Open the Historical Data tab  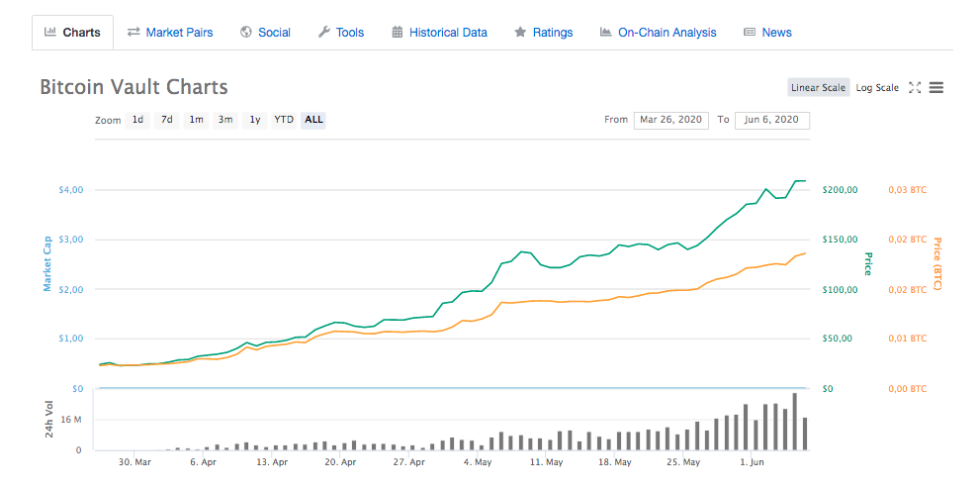click(x=439, y=33)
